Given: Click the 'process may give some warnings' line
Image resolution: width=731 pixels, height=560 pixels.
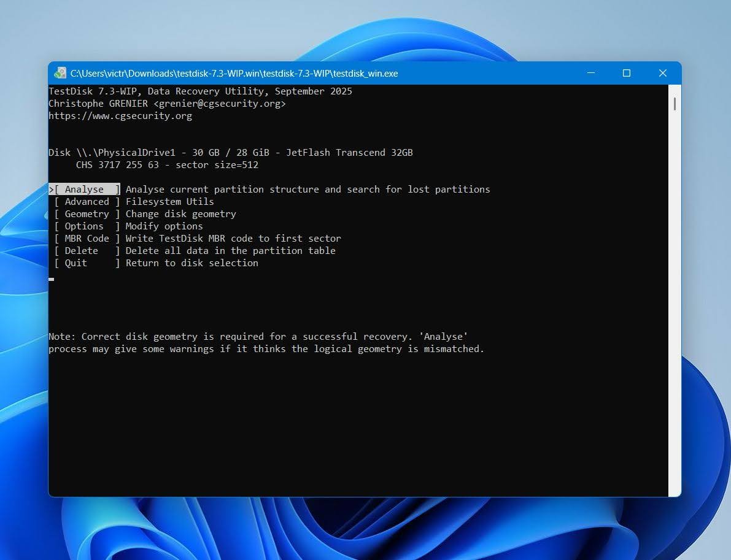Looking at the screenshot, I should pos(266,349).
